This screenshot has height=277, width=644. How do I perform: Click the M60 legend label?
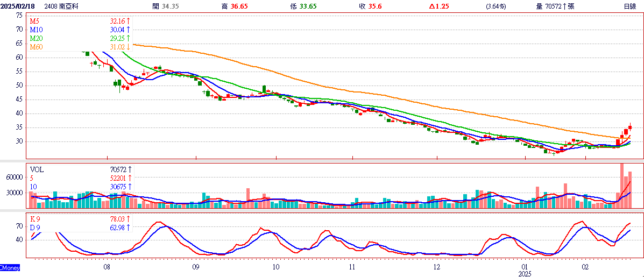36,47
